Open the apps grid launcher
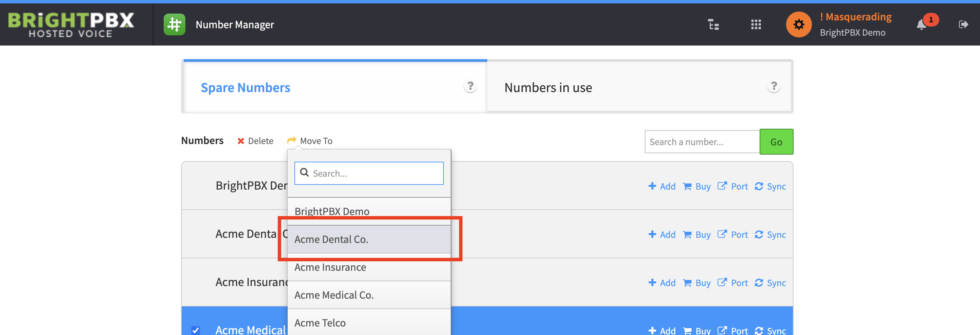 [x=756, y=25]
